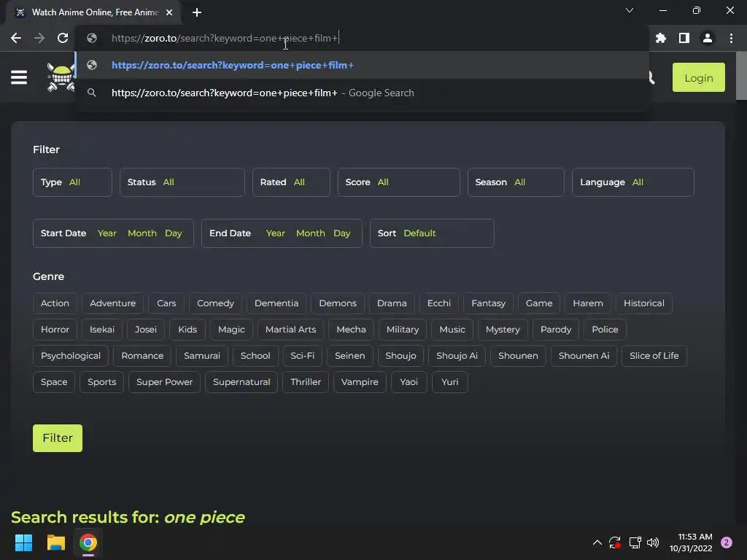
Task: Toggle the Drama genre tag
Action: [x=392, y=303]
